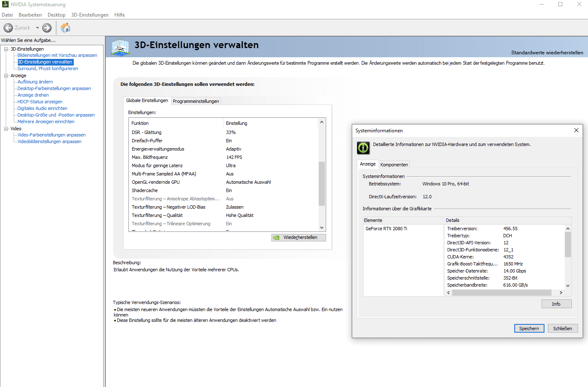588x387 pixels.
Task: Click the Zurück back arrow icon
Action: click(x=8, y=28)
